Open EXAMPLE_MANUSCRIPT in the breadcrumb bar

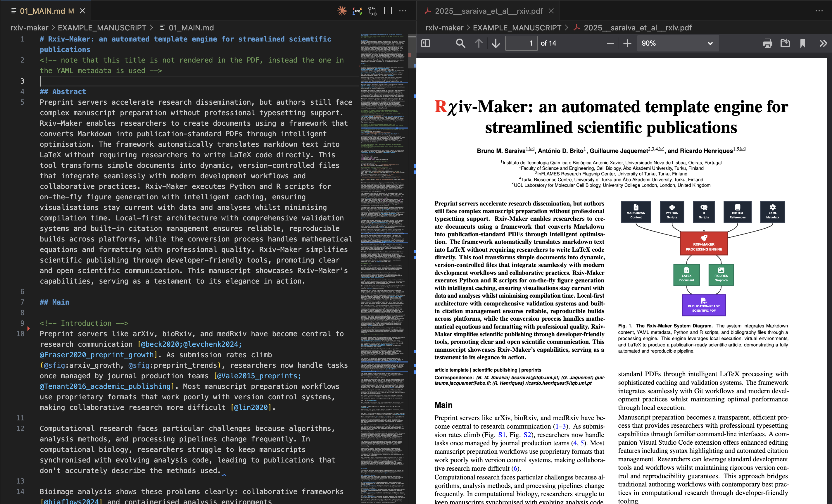(x=103, y=28)
